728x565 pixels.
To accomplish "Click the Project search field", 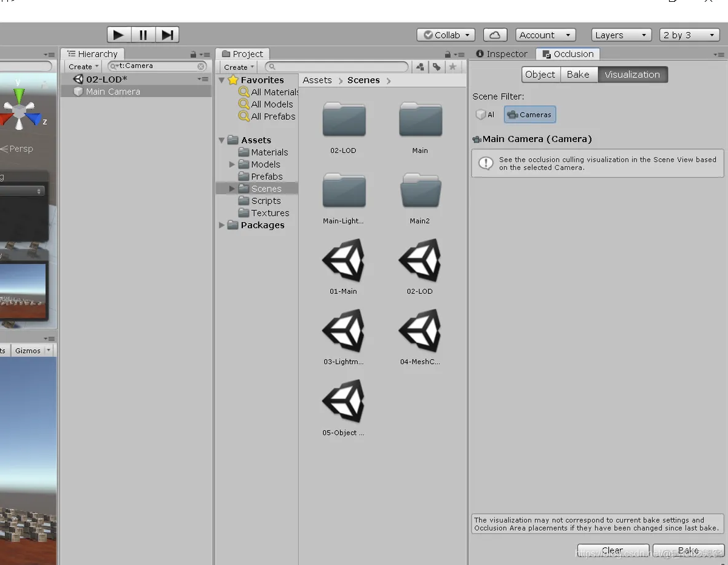I will coord(336,67).
